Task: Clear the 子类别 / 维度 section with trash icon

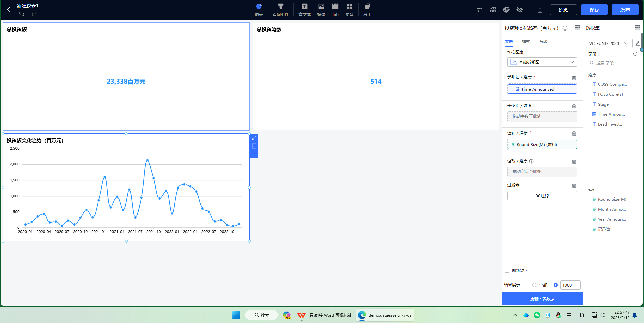Action: [574, 106]
